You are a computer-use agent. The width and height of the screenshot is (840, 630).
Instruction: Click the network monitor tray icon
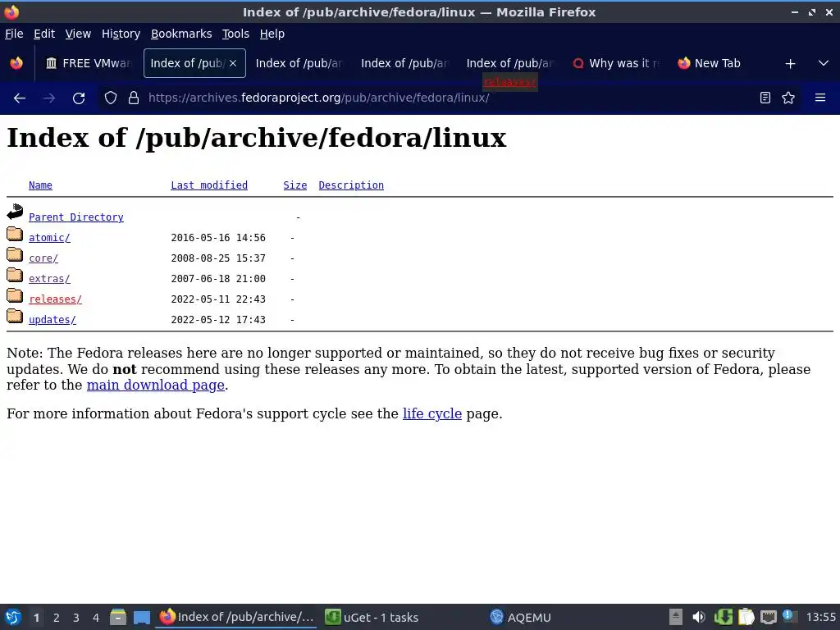768,617
